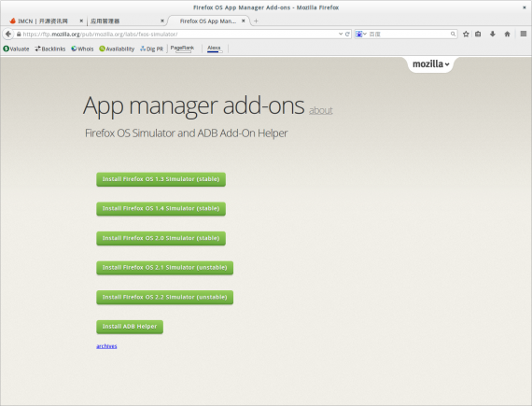Open a new tab with plus button

coord(256,21)
